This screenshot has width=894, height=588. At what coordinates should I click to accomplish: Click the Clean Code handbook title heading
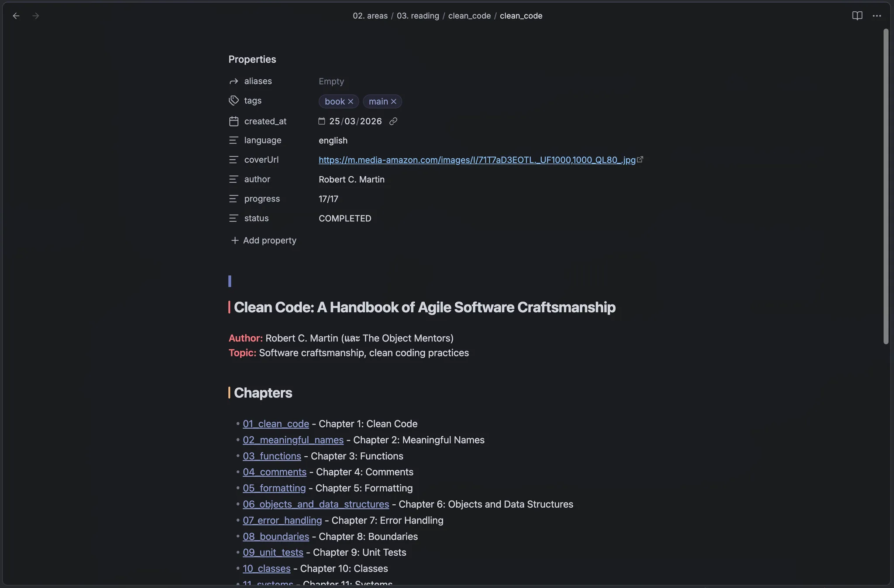click(x=424, y=308)
